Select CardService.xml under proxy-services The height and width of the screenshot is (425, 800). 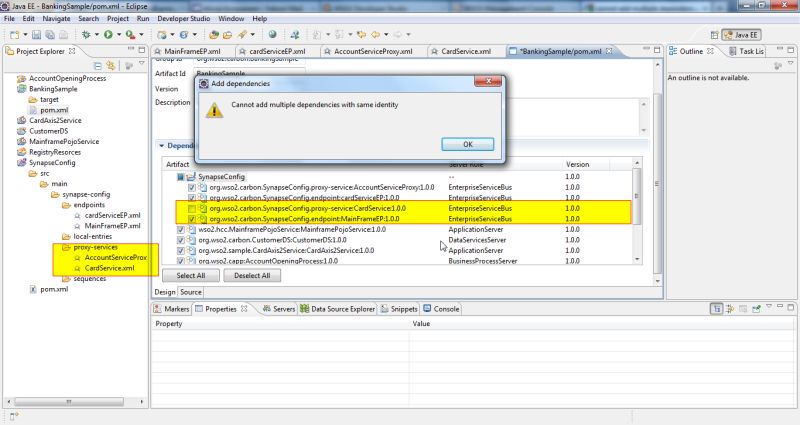(x=109, y=268)
